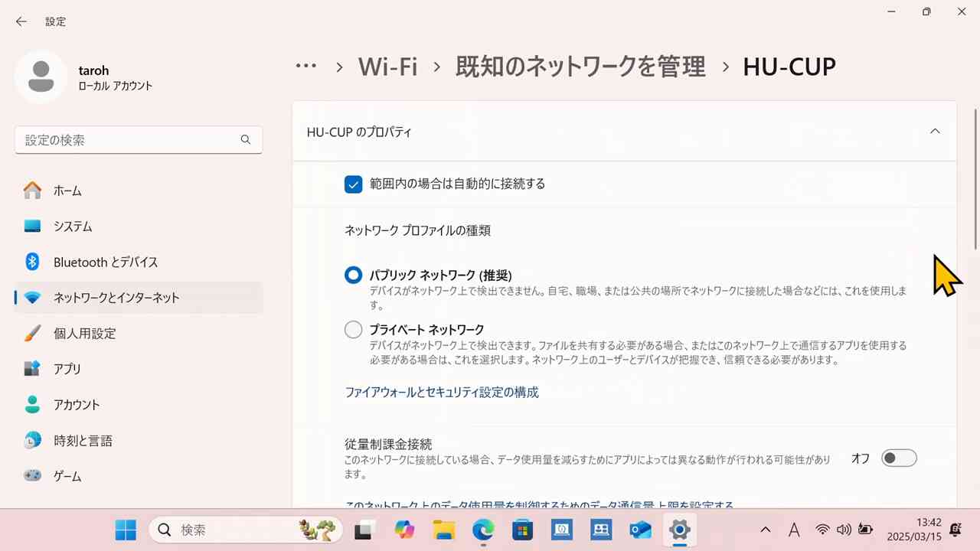Viewport: 980px width, 551px height.
Task: Open the ホーム section in the sidebar
Action: point(67,191)
